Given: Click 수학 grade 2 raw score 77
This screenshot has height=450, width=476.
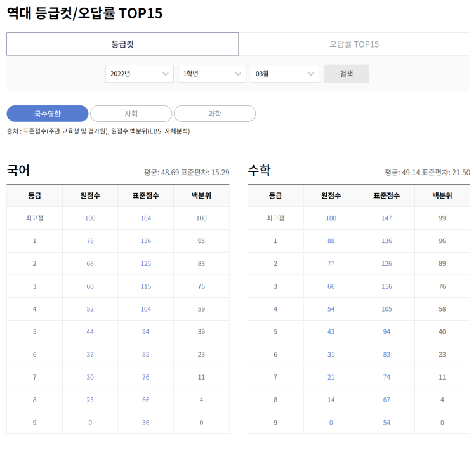Looking at the screenshot, I should (x=331, y=263).
